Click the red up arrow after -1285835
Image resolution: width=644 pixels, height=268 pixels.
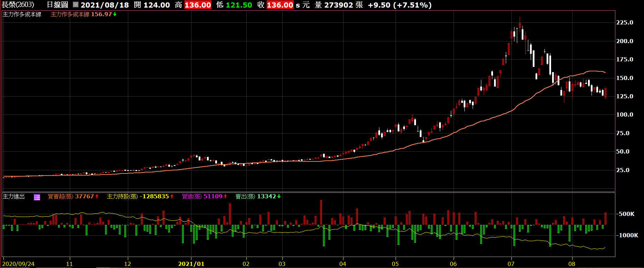point(172,197)
